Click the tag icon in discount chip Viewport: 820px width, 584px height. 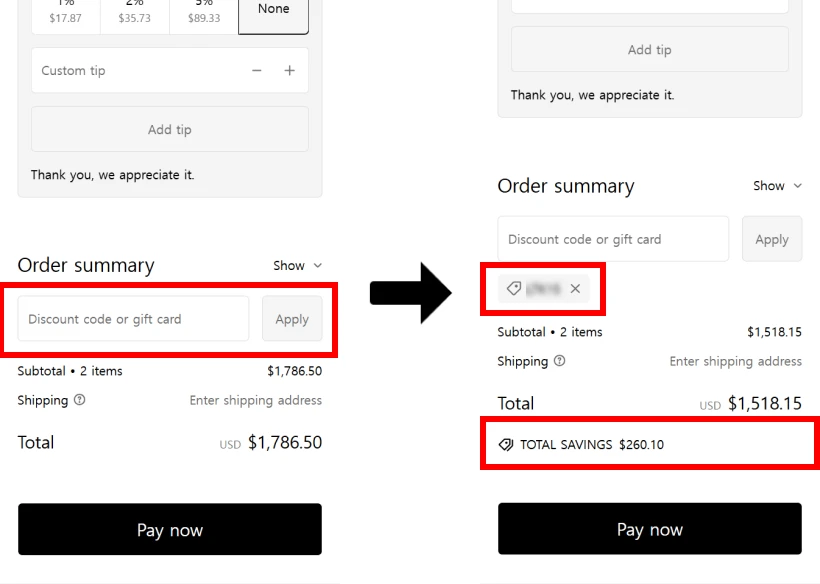[x=514, y=289]
